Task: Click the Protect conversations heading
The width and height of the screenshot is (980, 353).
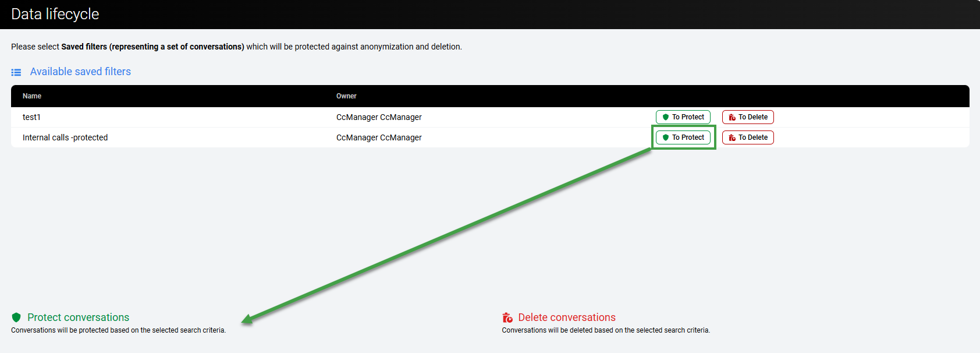Action: (78, 317)
